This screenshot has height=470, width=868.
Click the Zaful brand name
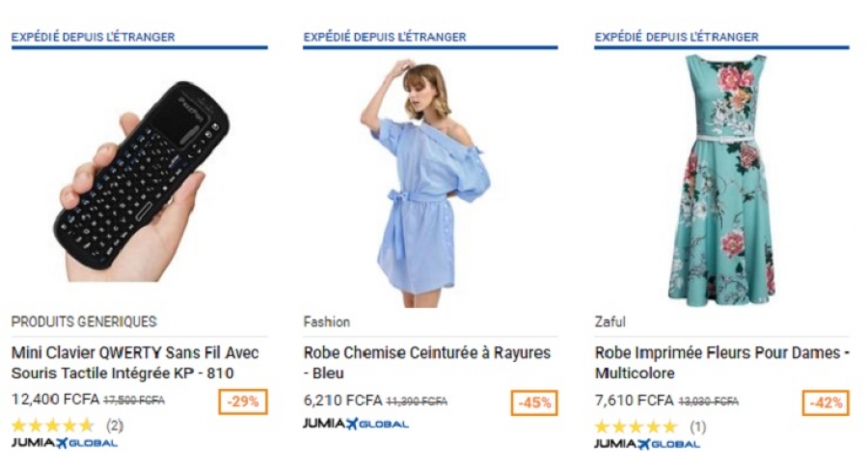[610, 321]
